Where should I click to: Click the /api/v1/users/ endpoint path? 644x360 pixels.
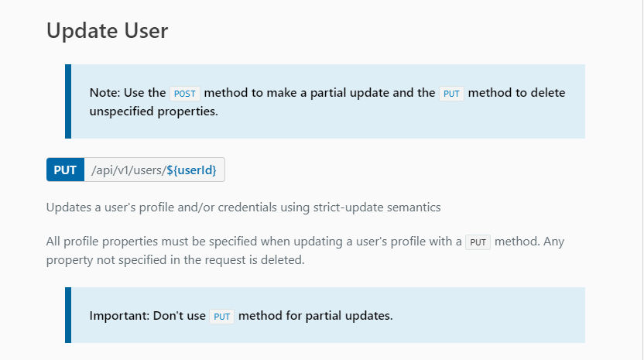128,170
